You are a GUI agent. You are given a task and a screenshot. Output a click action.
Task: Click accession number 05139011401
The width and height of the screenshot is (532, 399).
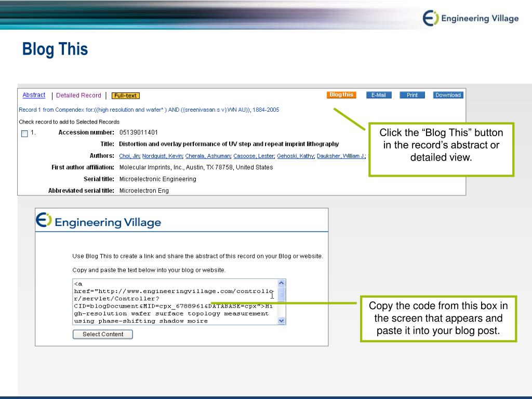click(x=138, y=132)
